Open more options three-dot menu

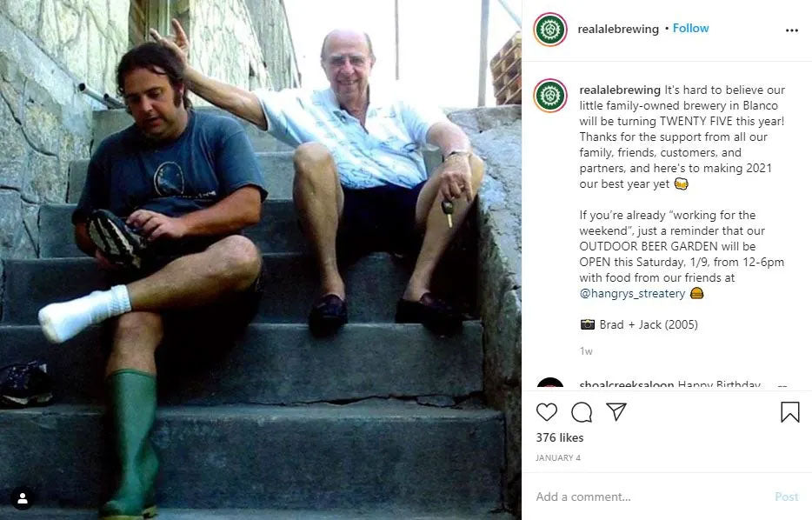791,30
